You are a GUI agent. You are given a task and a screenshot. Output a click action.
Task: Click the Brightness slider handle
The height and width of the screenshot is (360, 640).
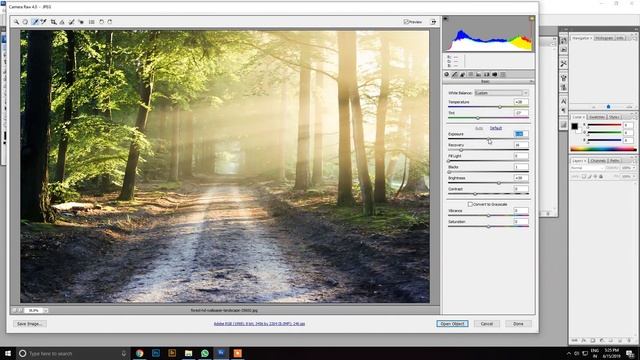499,183
